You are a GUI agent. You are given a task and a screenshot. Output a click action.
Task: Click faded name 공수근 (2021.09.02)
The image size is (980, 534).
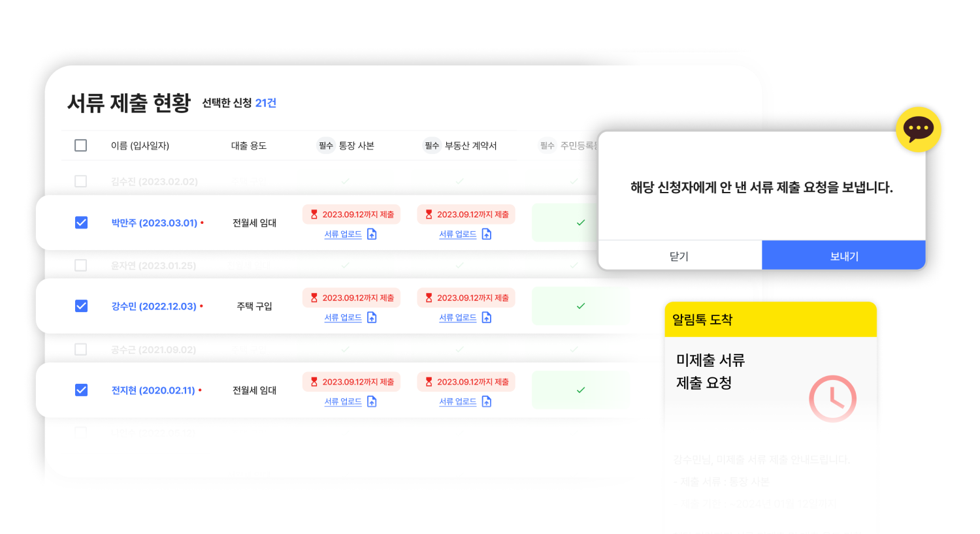(154, 349)
